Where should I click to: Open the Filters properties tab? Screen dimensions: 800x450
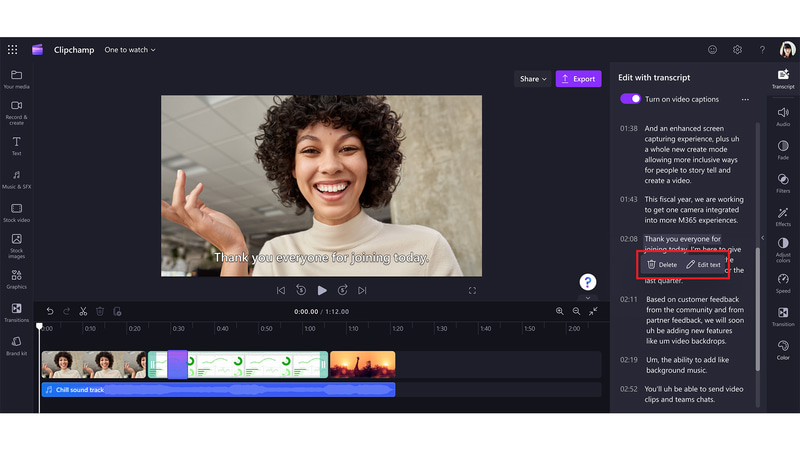[783, 183]
